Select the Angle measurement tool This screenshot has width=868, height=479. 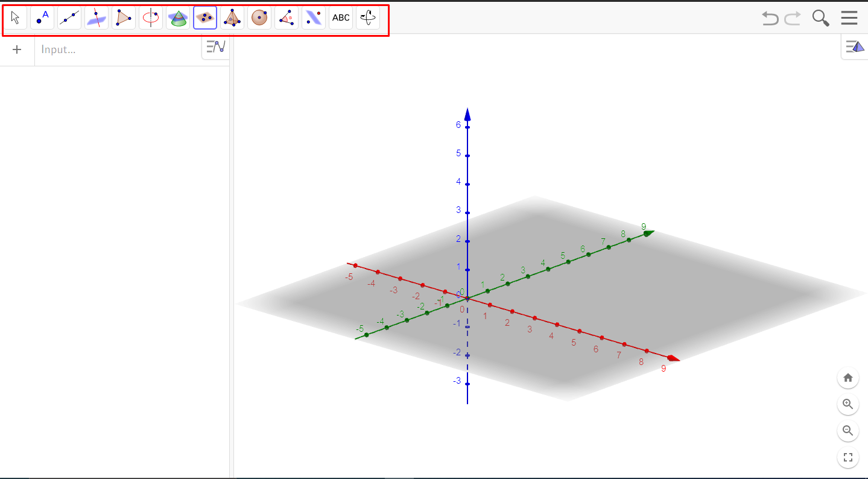286,17
